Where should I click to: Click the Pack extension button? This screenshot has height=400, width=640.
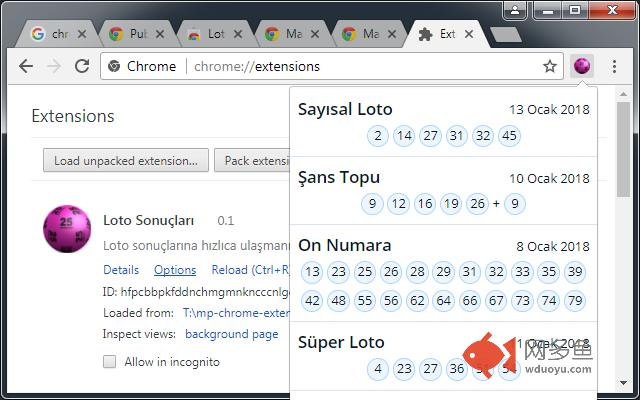pyautogui.click(x=252, y=160)
